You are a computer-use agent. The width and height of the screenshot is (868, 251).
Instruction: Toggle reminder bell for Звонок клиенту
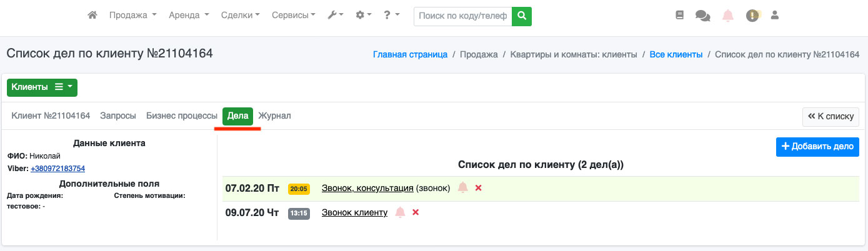[x=400, y=212]
